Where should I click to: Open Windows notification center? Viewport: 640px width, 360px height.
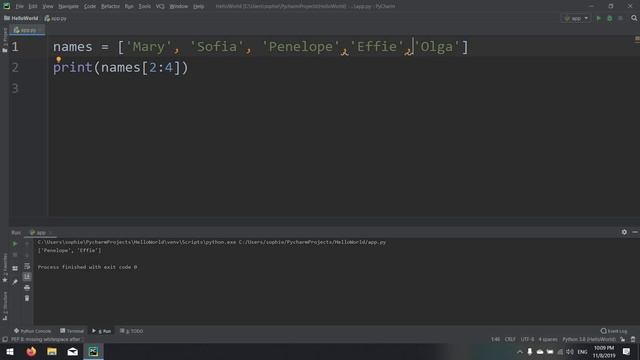(626, 351)
